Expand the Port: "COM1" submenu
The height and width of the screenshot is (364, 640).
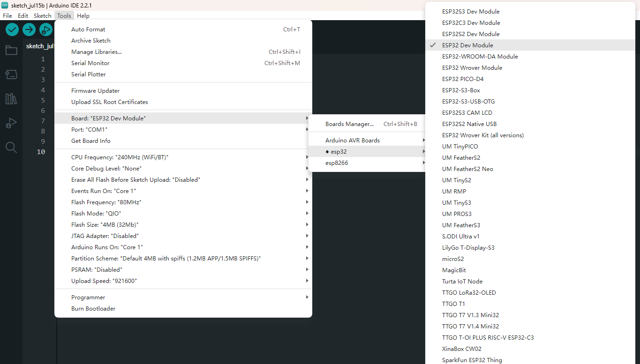[x=183, y=130]
